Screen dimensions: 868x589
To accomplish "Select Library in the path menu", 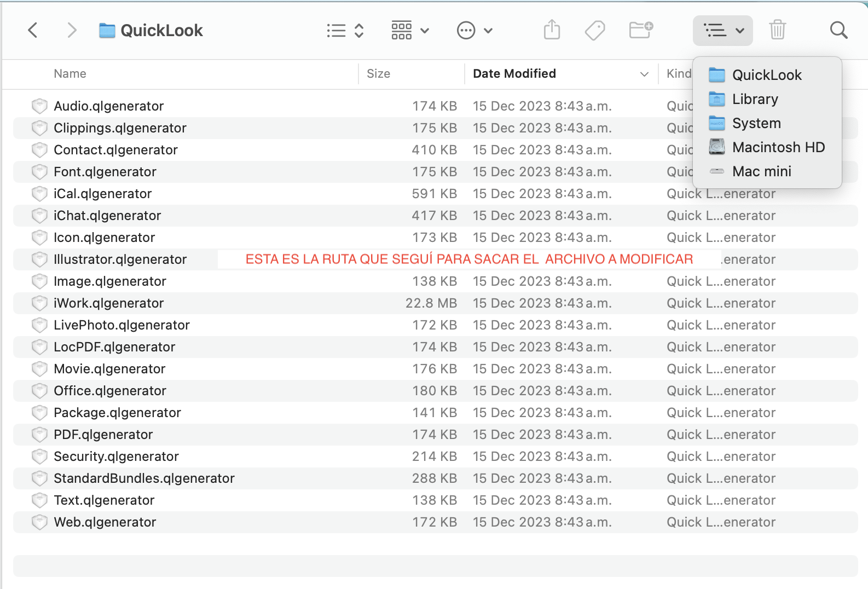I will coord(755,99).
